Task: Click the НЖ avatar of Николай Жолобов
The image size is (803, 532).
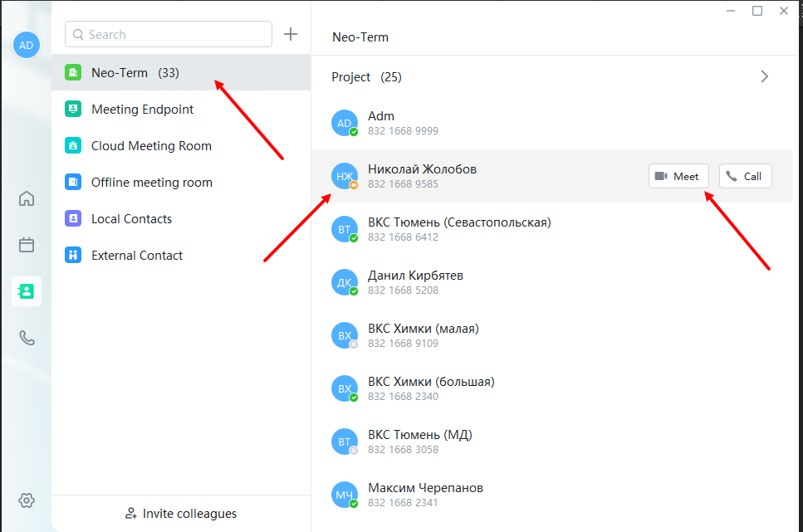Action: tap(345, 176)
